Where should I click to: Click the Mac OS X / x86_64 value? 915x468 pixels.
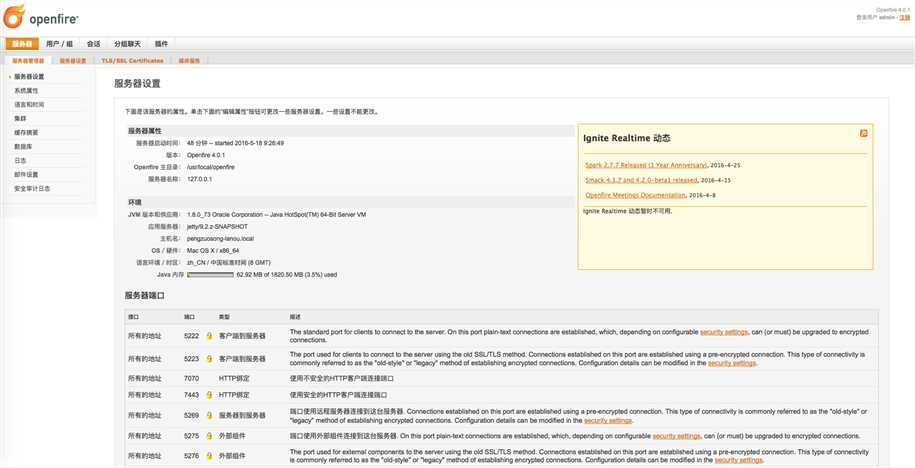pyautogui.click(x=213, y=250)
